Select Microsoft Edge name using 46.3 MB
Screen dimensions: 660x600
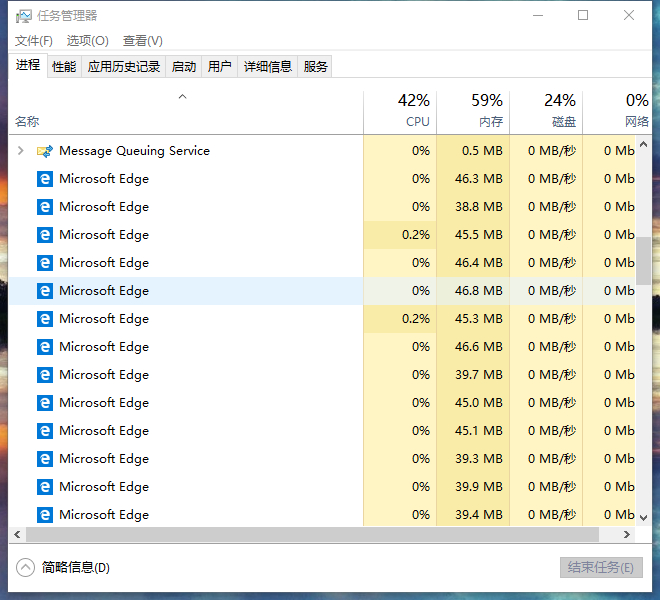point(104,179)
